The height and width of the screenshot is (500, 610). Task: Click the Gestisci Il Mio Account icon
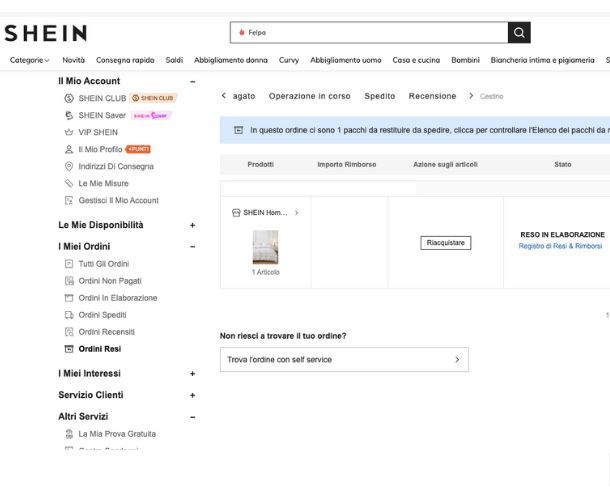tap(69, 200)
